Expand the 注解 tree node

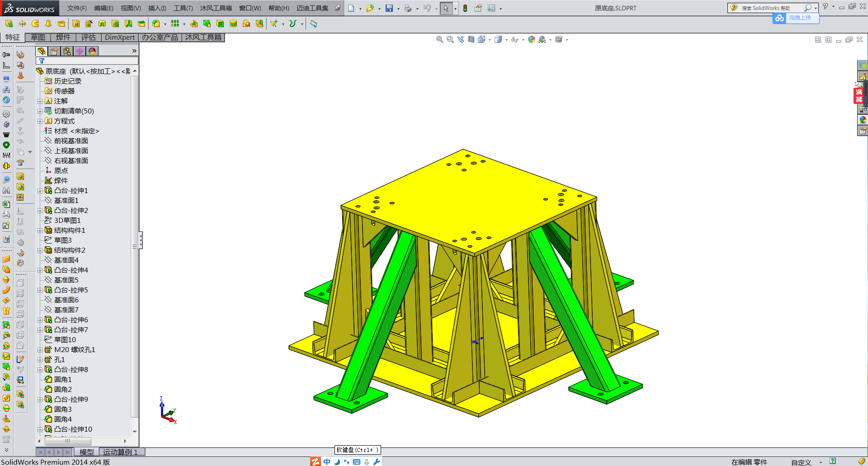tap(40, 101)
